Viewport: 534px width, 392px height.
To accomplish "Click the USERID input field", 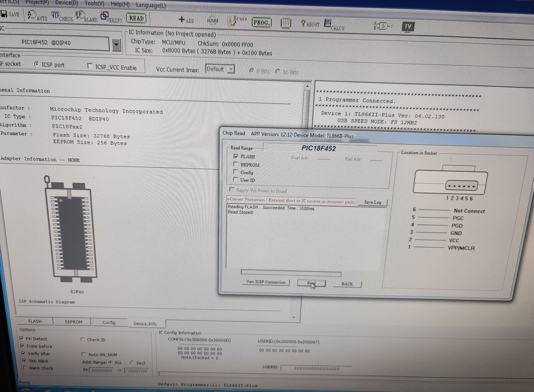I will 316,368.
